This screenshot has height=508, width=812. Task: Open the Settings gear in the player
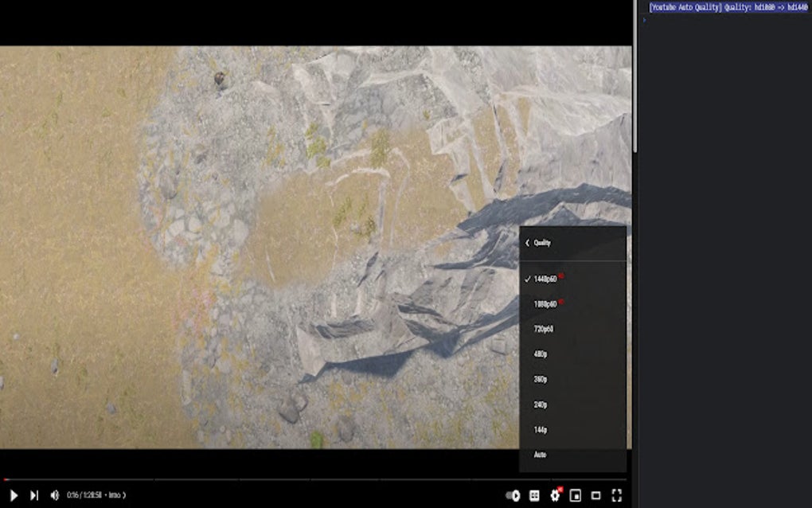(555, 494)
